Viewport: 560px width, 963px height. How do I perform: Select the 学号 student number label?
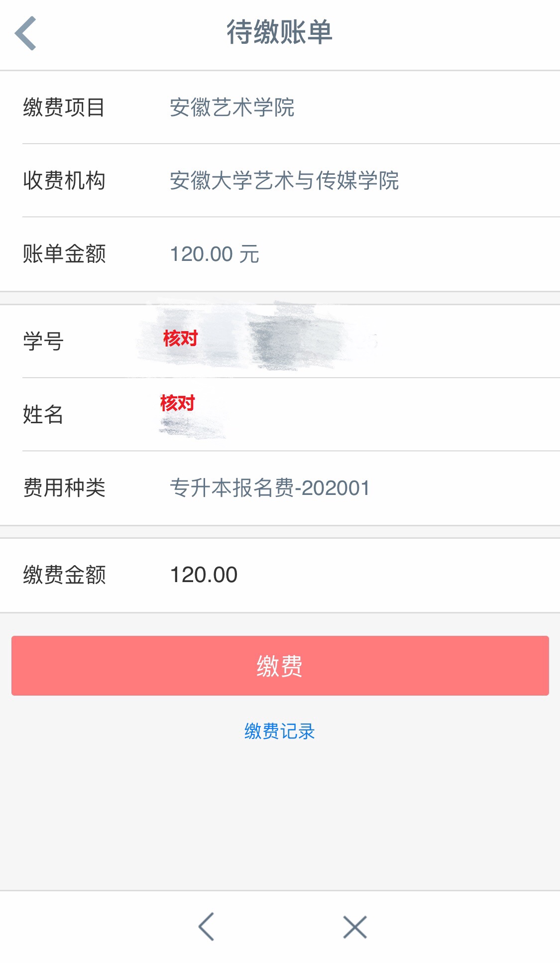(43, 341)
